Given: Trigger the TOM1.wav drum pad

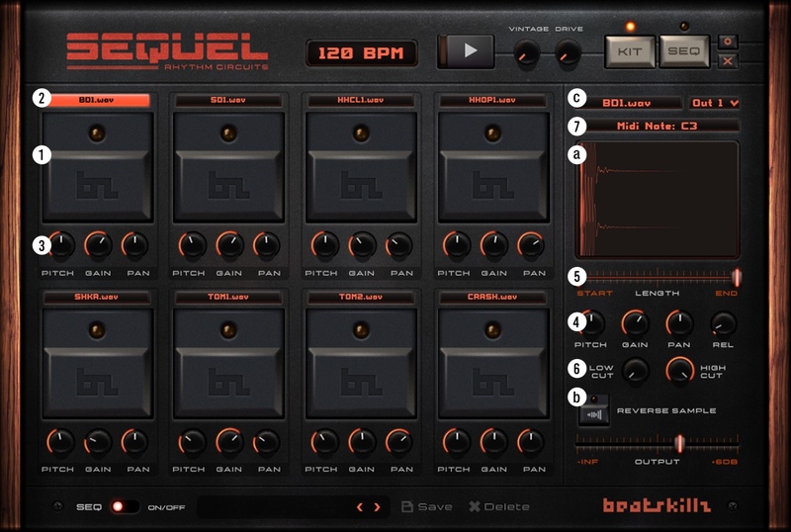Looking at the screenshot, I should (x=228, y=364).
